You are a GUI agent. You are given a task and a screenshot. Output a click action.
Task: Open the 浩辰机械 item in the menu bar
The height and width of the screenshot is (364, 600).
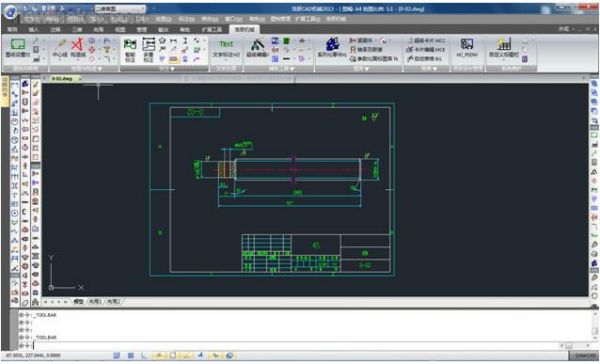coord(335,19)
